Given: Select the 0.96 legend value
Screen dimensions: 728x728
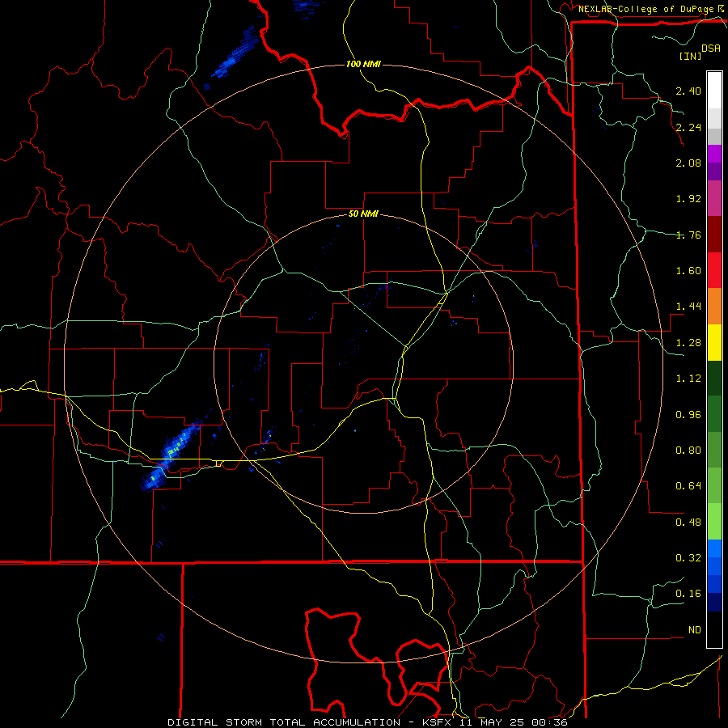Looking at the screenshot, I should 688,415.
